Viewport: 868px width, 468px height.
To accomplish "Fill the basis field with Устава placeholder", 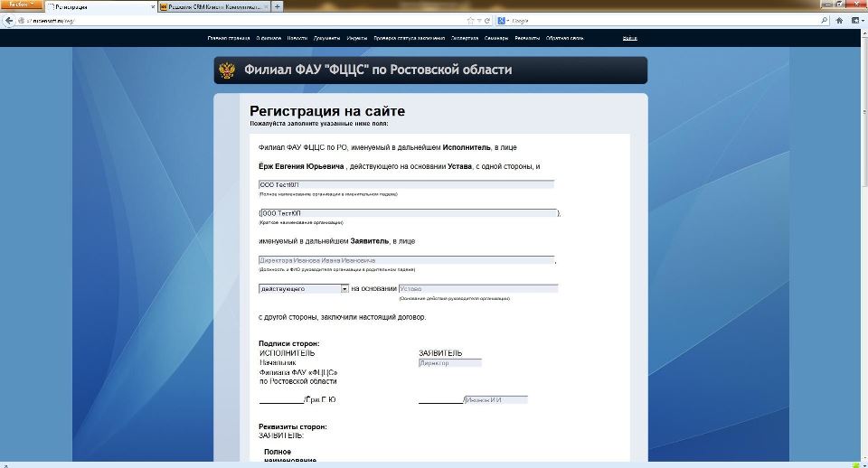I will pos(478,289).
